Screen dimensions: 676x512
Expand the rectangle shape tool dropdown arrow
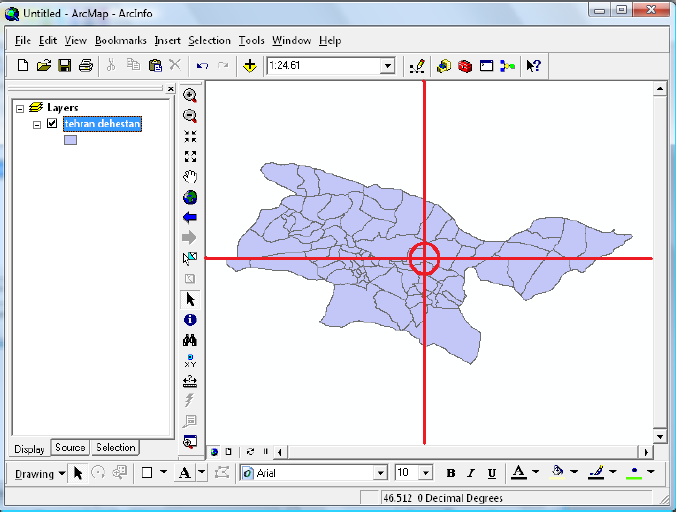click(163, 472)
